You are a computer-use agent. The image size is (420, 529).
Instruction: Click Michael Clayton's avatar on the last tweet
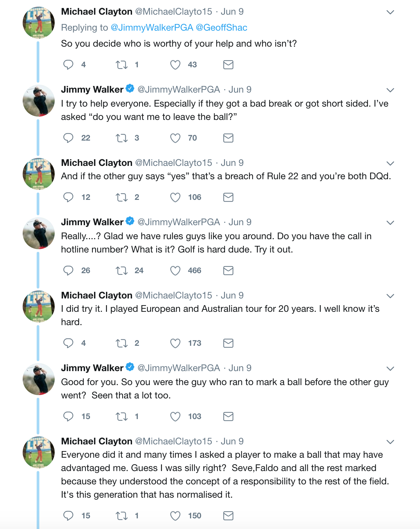pos(39,452)
